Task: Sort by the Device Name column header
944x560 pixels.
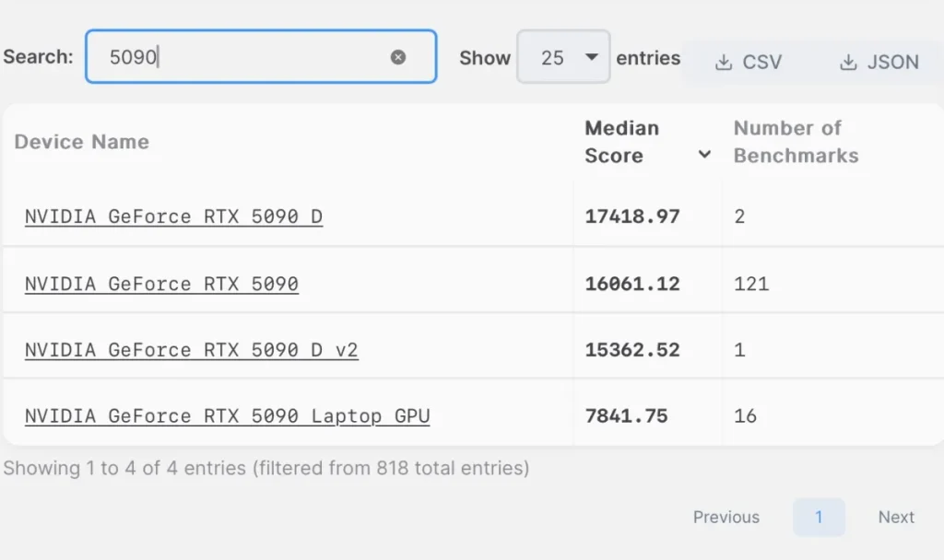Action: (x=82, y=142)
